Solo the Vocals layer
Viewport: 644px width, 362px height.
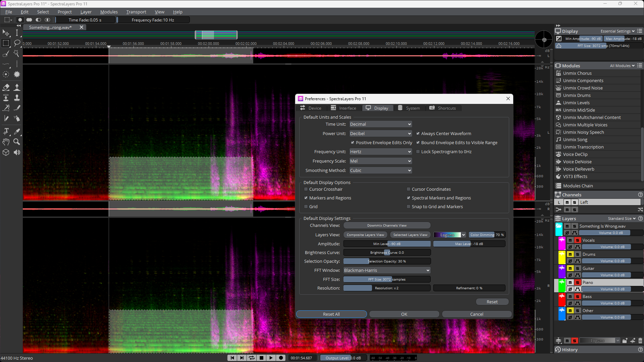coord(578,240)
